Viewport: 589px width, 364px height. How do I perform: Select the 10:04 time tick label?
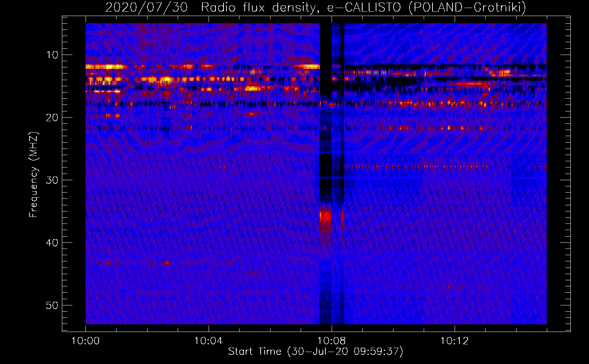click(208, 341)
